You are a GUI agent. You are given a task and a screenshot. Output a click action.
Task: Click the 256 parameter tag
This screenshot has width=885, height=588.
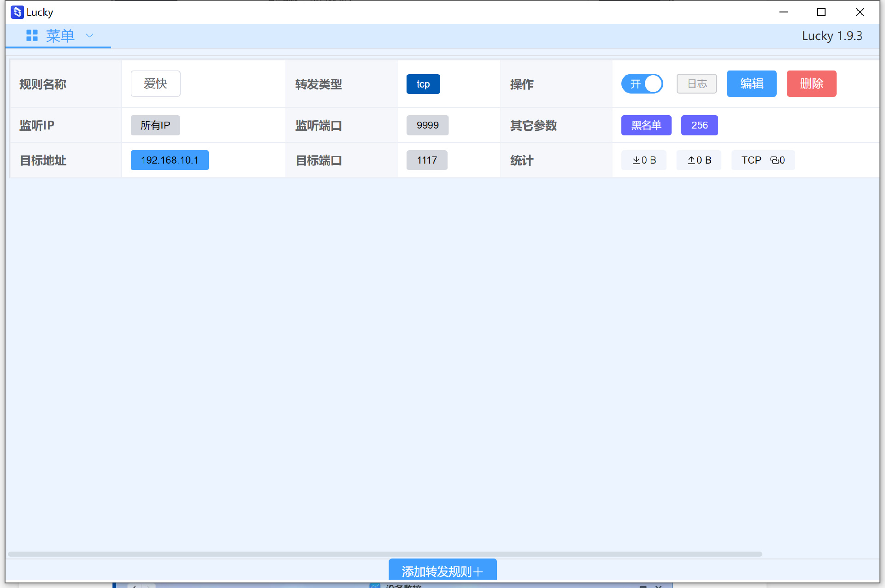point(699,125)
